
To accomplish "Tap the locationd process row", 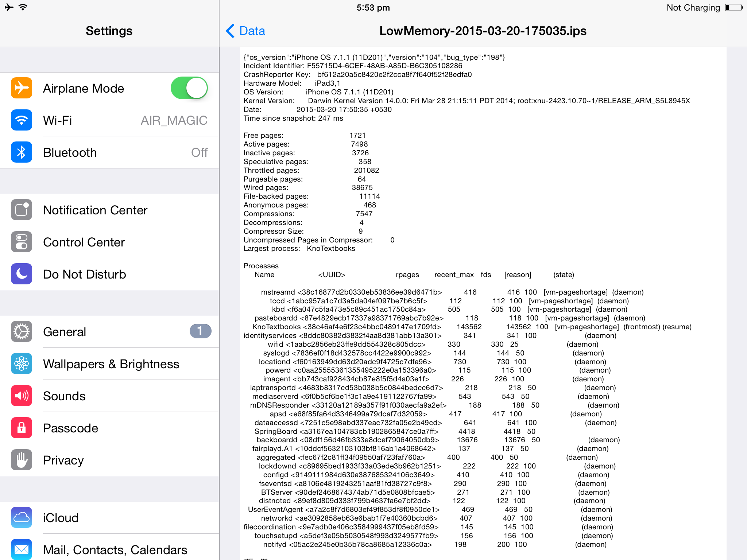I will pos(433,362).
